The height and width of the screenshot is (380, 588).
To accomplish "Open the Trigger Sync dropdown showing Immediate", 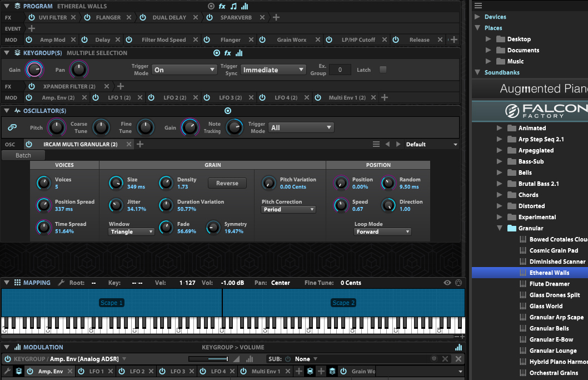I will tap(273, 70).
